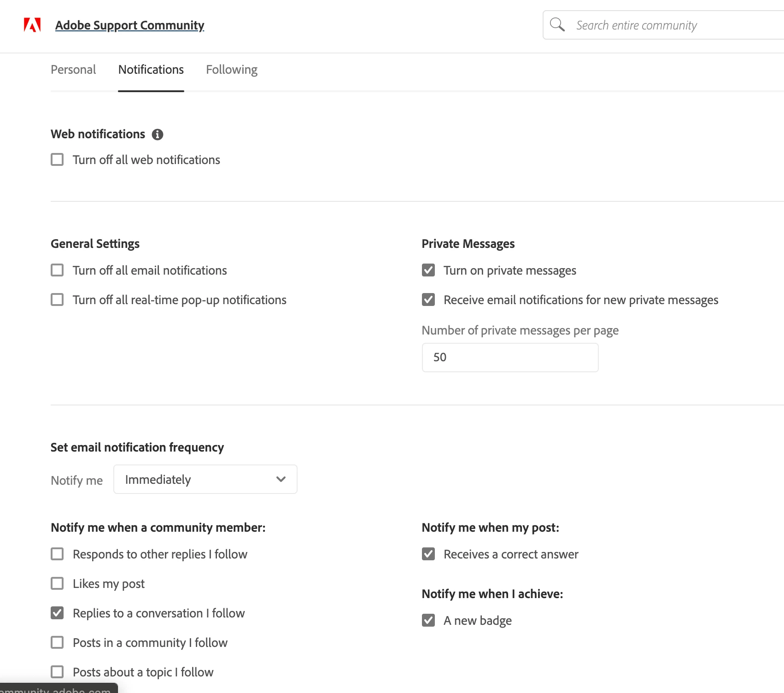Image resolution: width=784 pixels, height=693 pixels.
Task: Uncheck Replies to a conversation I follow
Action: pos(57,613)
